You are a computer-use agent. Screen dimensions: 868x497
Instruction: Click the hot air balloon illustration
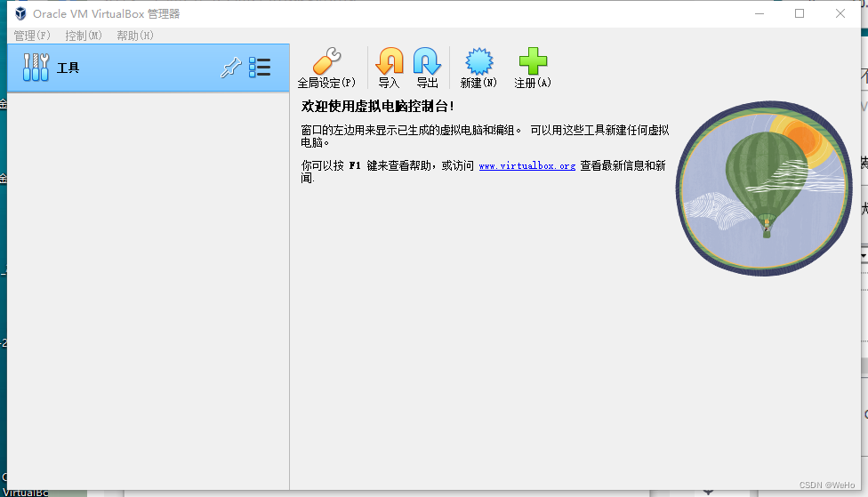[764, 188]
